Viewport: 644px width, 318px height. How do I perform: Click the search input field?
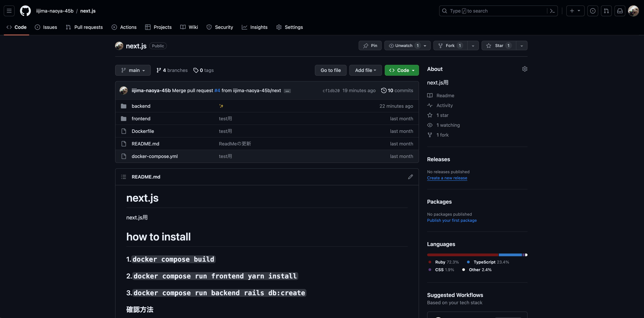tap(497, 11)
